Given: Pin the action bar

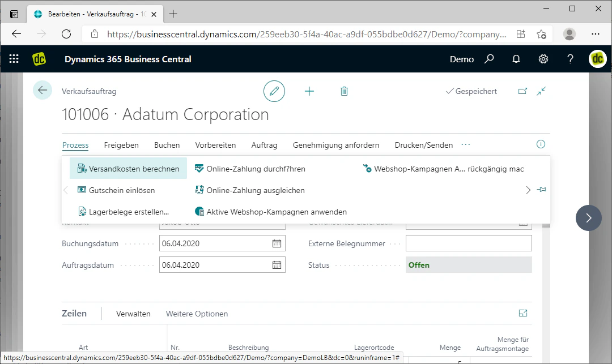Looking at the screenshot, I should click(x=541, y=190).
